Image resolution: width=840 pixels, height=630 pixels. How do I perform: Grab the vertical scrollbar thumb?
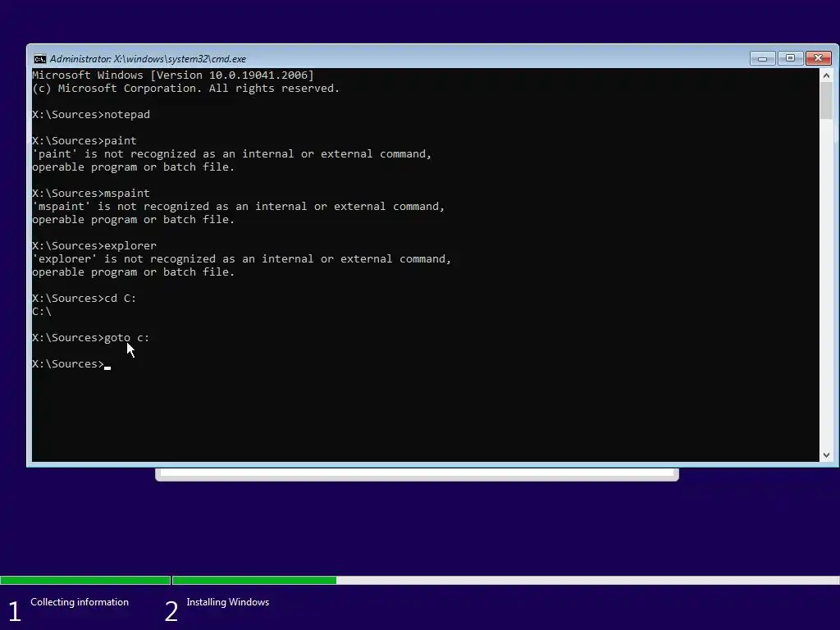click(826, 101)
